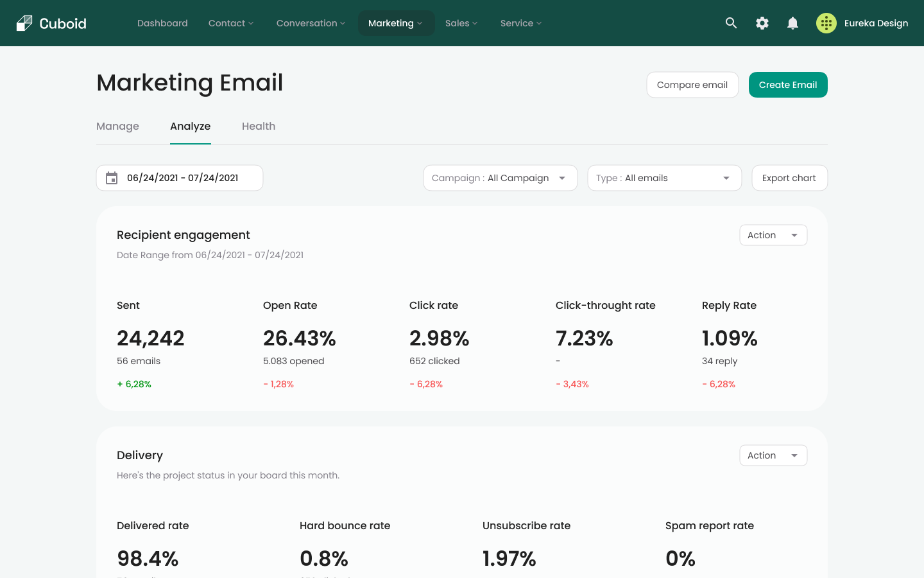This screenshot has width=924, height=578.
Task: Click the calendar icon in the date picker
Action: tap(112, 178)
